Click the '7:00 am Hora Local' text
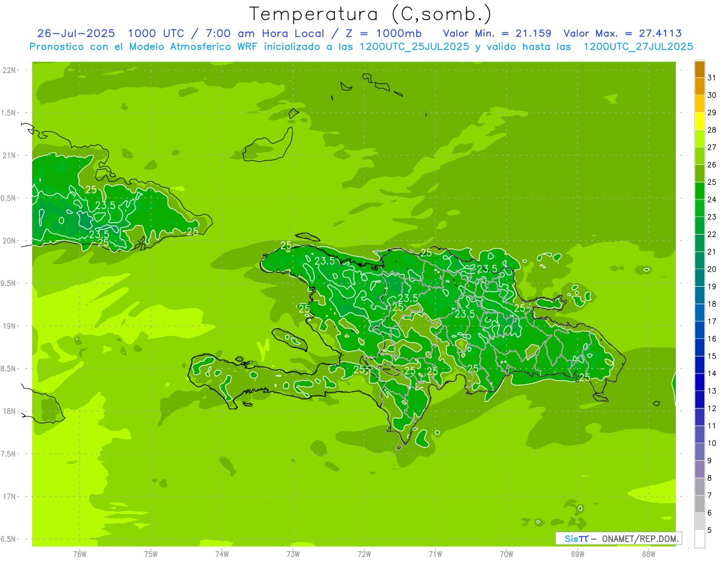Viewport: 728px width, 562px height. pyautogui.click(x=265, y=33)
